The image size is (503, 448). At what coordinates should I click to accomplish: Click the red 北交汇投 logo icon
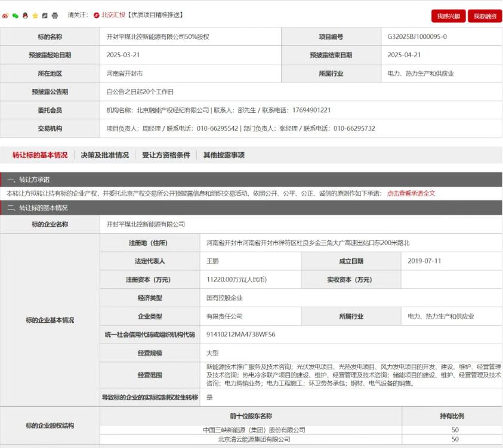(x=96, y=15)
